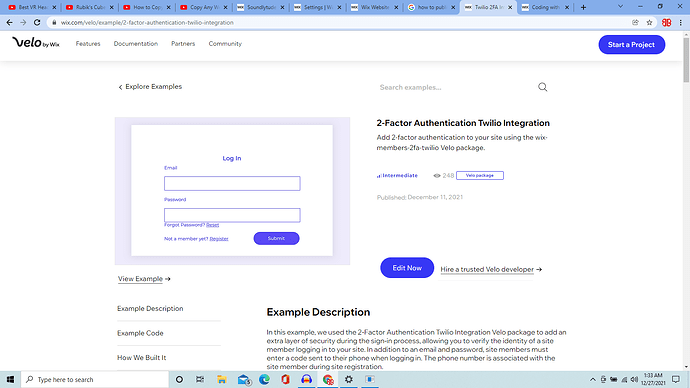Open the share page icon in address bar
This screenshot has height=388, width=690.
pyautogui.click(x=635, y=22)
